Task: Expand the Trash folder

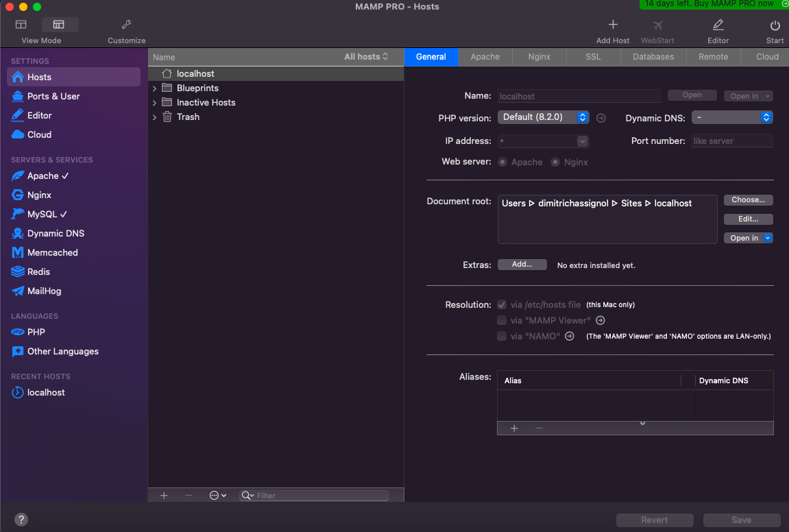Action: coord(154,117)
